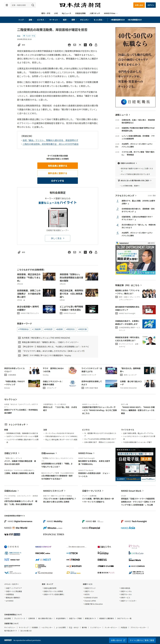
Task: Click the paperclip 保存 icon below the article
Action: point(19,252)
